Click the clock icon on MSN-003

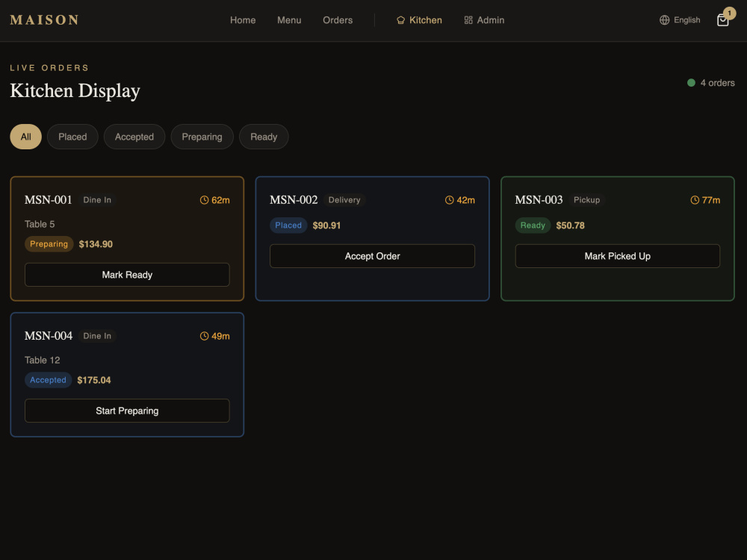[x=695, y=200]
